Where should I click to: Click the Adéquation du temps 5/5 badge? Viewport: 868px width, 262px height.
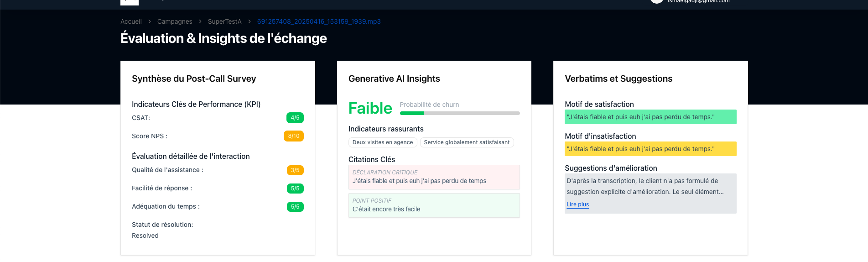[x=295, y=207]
